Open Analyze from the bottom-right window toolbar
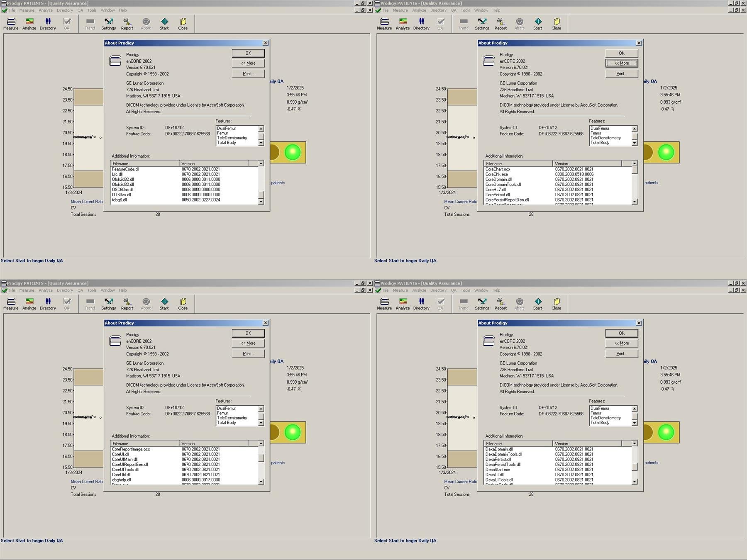This screenshot has width=747, height=560. click(403, 304)
